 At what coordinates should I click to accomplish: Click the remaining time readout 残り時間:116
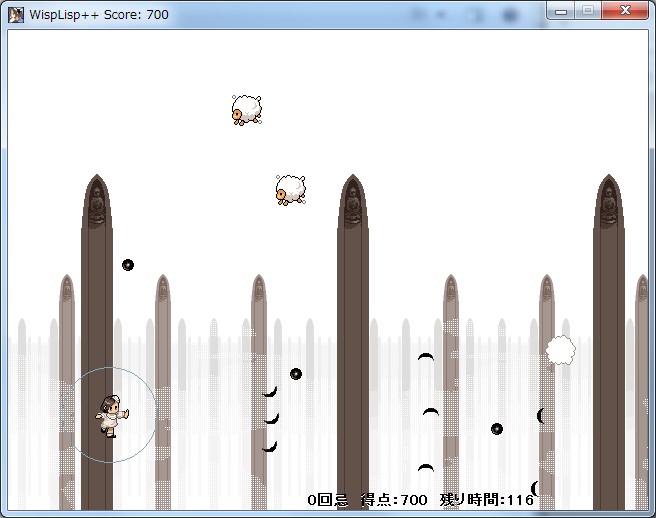tap(487, 500)
